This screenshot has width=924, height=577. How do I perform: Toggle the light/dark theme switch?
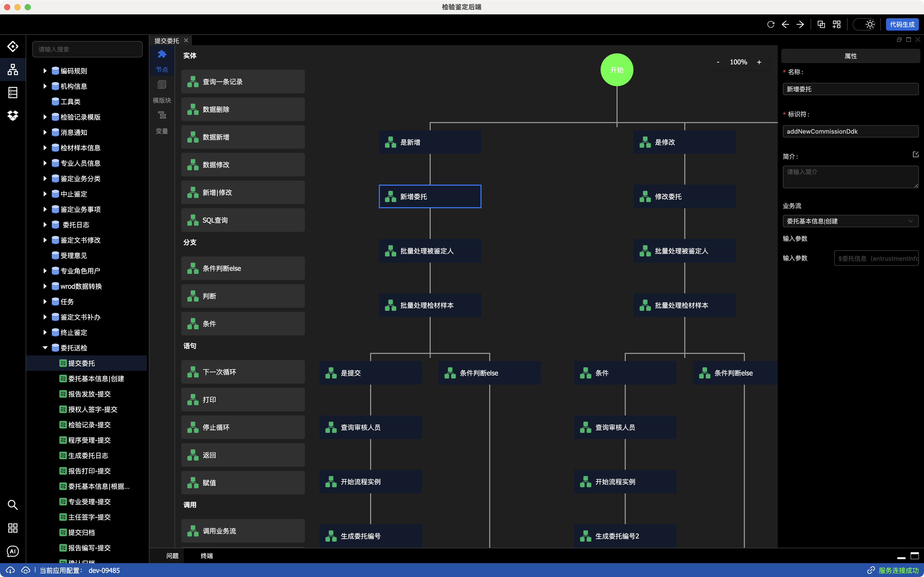(864, 24)
